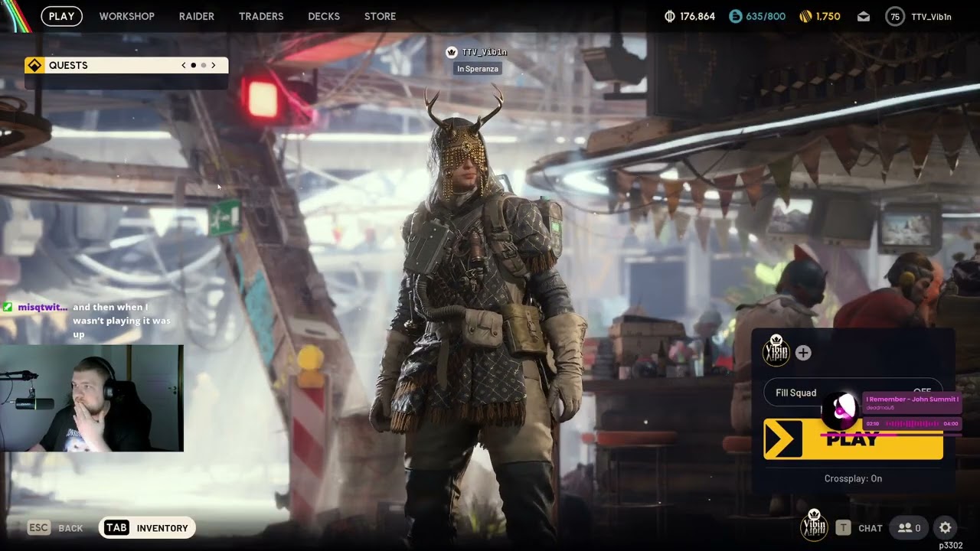Click the yellow PLAY button
This screenshot has height=551, width=980.
click(x=853, y=439)
